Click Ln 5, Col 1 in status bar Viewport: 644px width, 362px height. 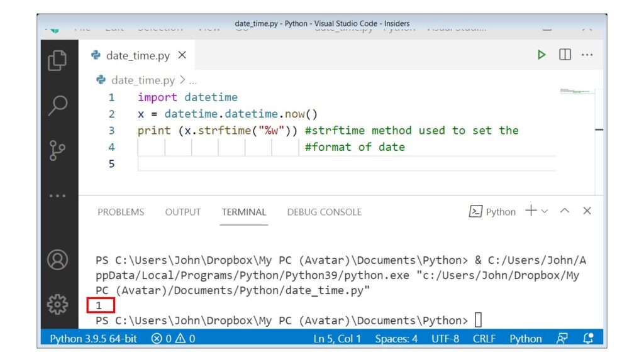(x=337, y=339)
